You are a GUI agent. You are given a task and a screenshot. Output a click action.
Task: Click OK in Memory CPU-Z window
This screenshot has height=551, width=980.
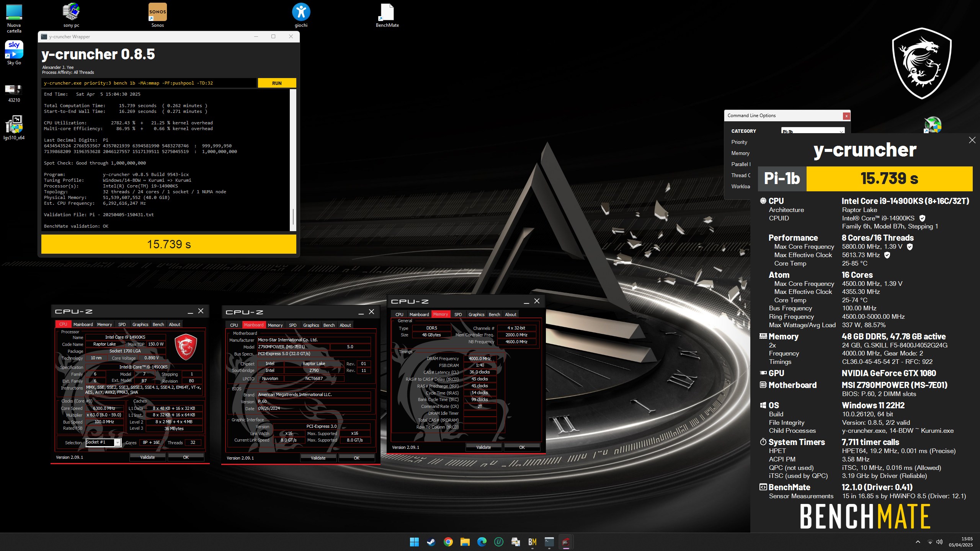click(x=522, y=447)
